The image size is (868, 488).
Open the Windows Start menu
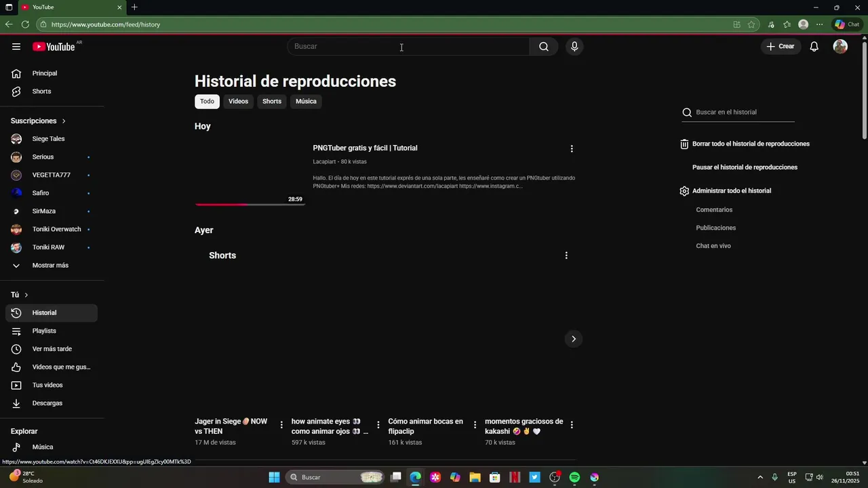[x=274, y=477]
